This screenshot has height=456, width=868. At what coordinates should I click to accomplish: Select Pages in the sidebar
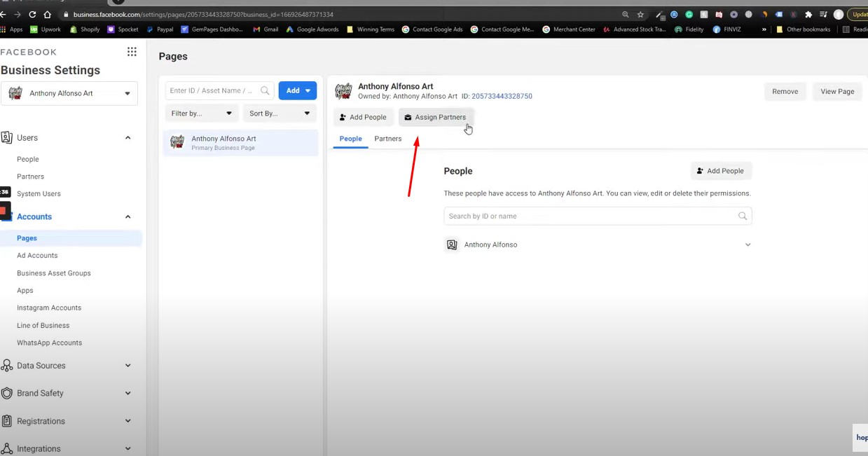pyautogui.click(x=27, y=238)
